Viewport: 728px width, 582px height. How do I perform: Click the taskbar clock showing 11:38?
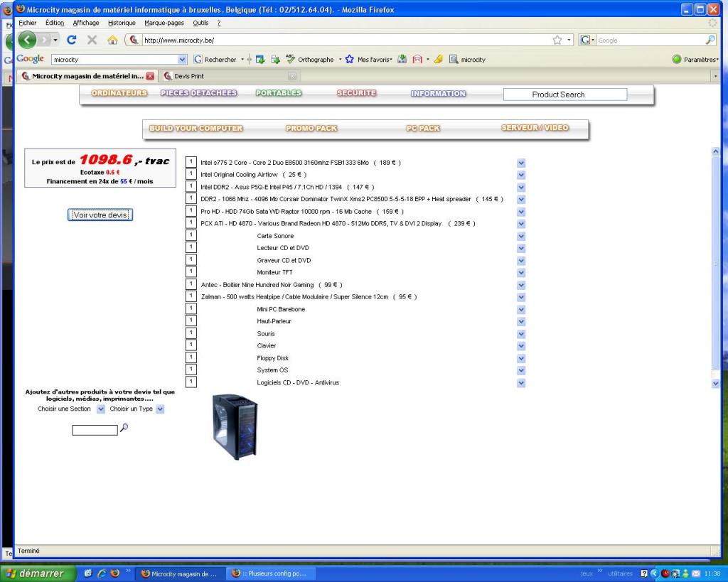(x=712, y=573)
